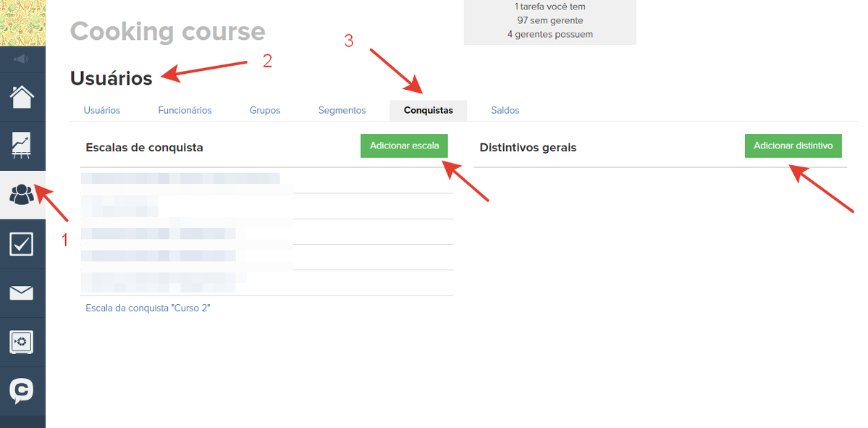Click the "1 tarefa você tem" link
The image size is (868, 428).
[x=549, y=7]
